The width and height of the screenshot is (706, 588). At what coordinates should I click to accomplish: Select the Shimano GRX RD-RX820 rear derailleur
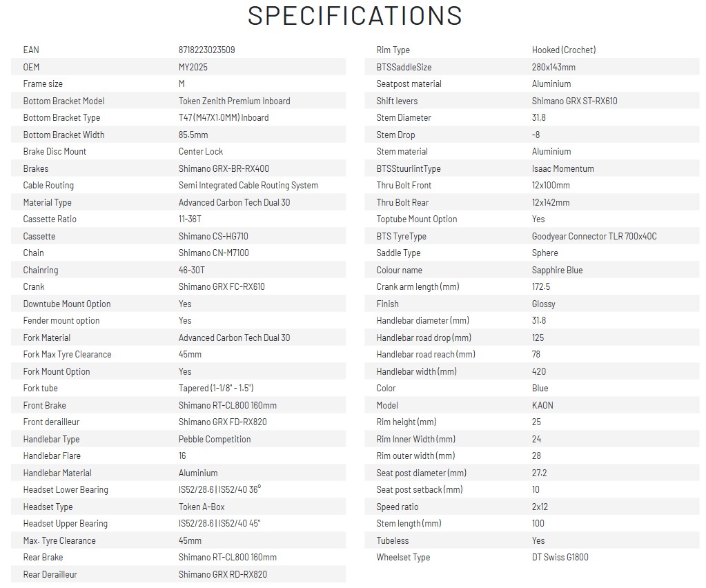[223, 574]
